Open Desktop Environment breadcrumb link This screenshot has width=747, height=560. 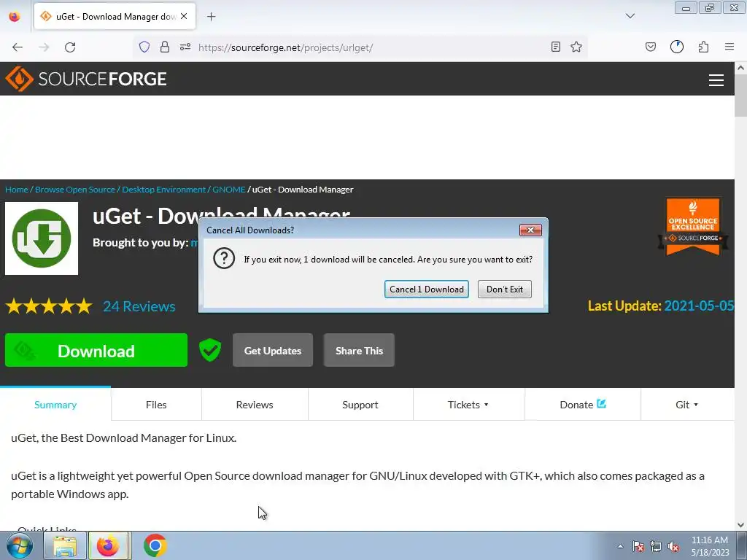point(164,189)
